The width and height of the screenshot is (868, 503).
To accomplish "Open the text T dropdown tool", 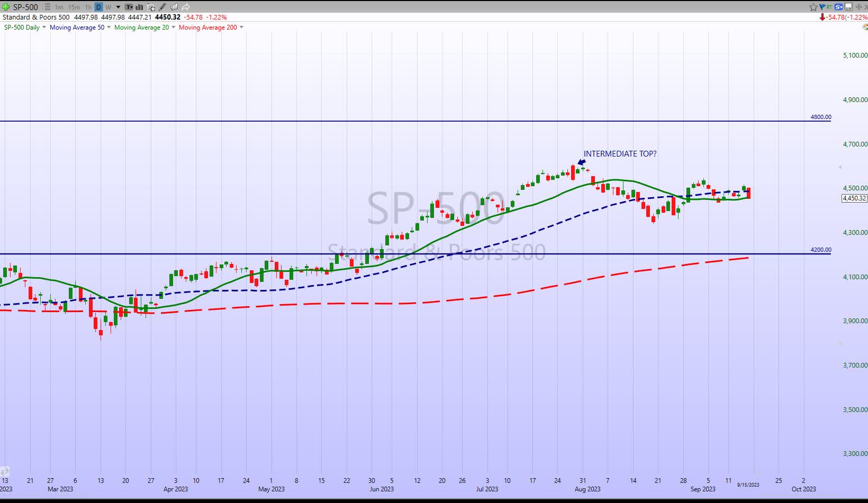I will [x=129, y=7].
